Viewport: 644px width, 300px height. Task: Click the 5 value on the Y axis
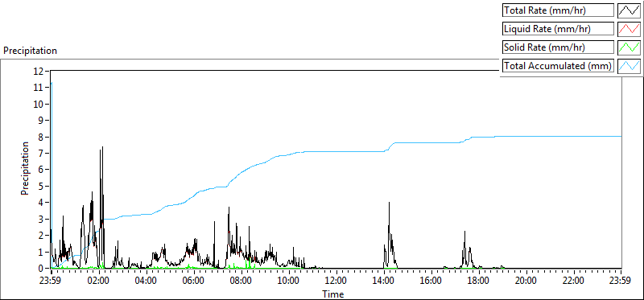pyautogui.click(x=42, y=187)
